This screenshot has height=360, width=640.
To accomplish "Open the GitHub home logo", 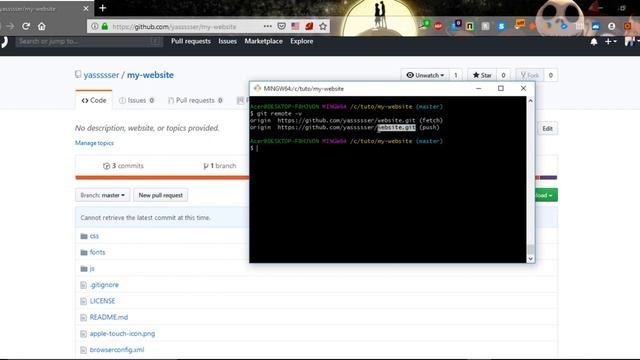I will [x=4, y=42].
